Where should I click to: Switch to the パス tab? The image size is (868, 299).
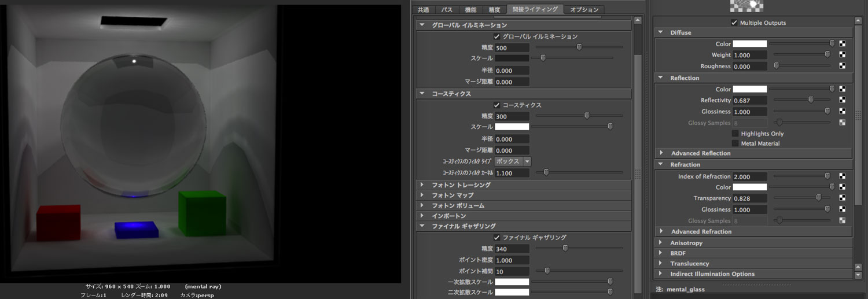(x=447, y=10)
